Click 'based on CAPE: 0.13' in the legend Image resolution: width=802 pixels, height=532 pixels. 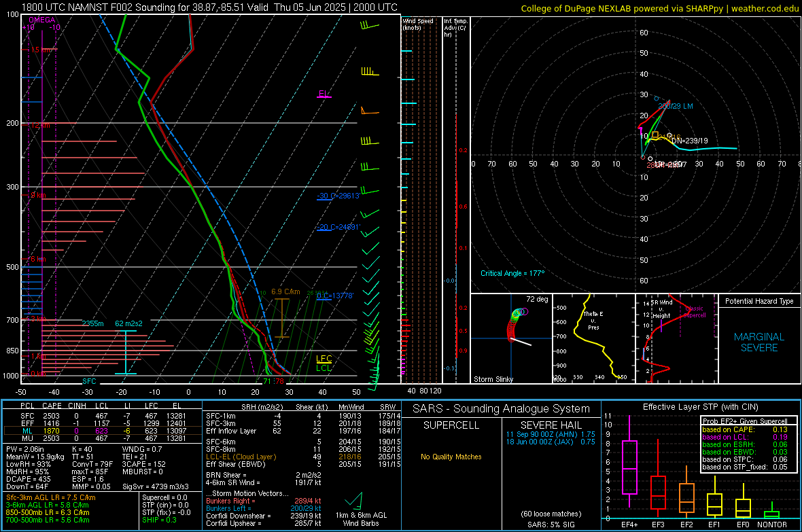click(745, 429)
